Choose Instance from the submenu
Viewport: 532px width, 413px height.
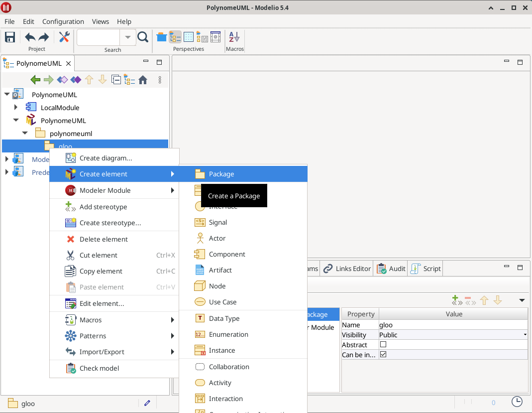pos(243,350)
